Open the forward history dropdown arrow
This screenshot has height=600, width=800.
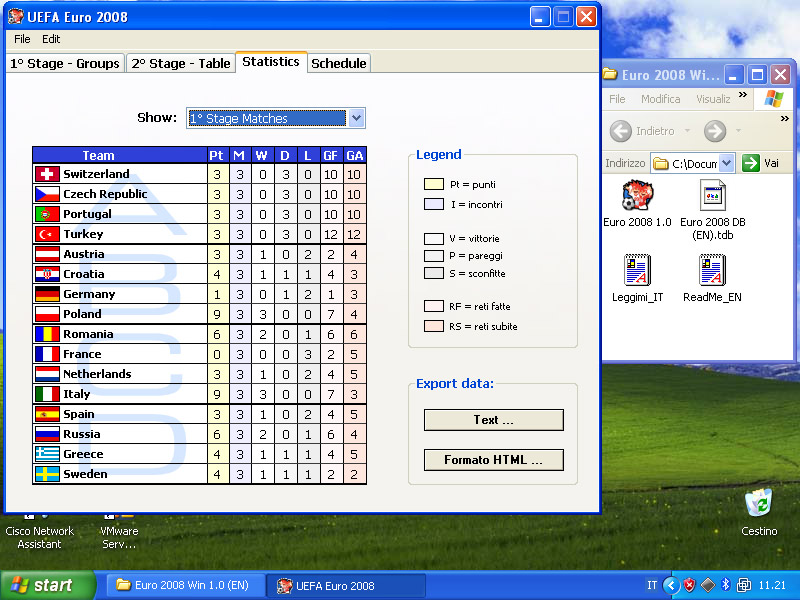pos(738,131)
